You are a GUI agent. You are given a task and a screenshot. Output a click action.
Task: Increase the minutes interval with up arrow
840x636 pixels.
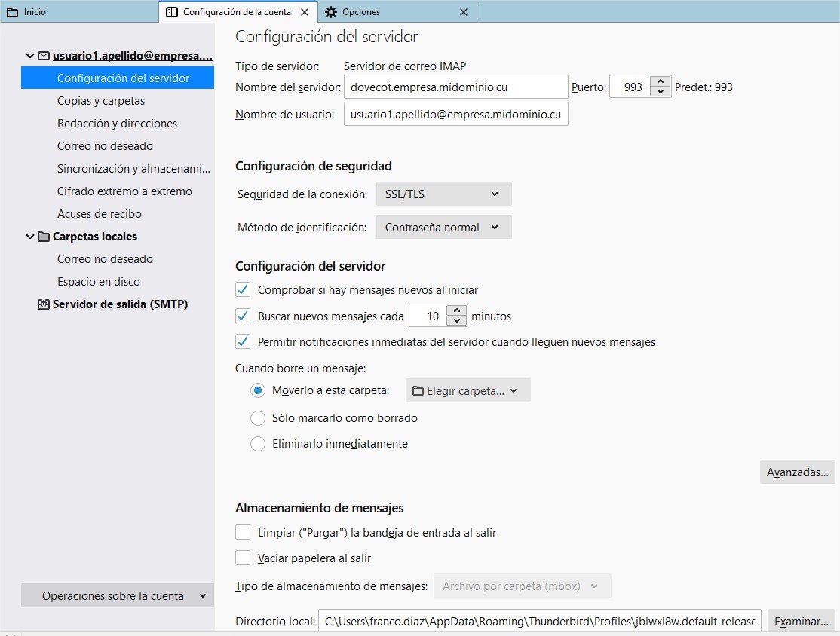(x=456, y=310)
